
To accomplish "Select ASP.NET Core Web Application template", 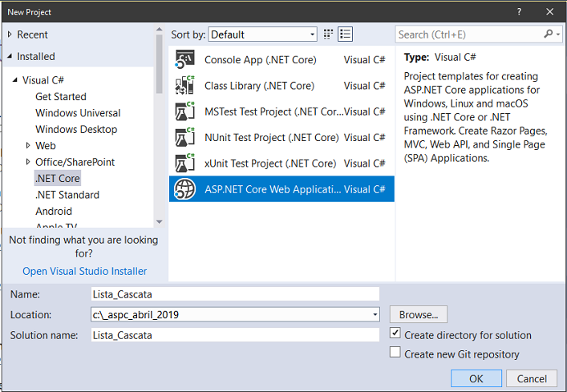I will click(x=281, y=189).
